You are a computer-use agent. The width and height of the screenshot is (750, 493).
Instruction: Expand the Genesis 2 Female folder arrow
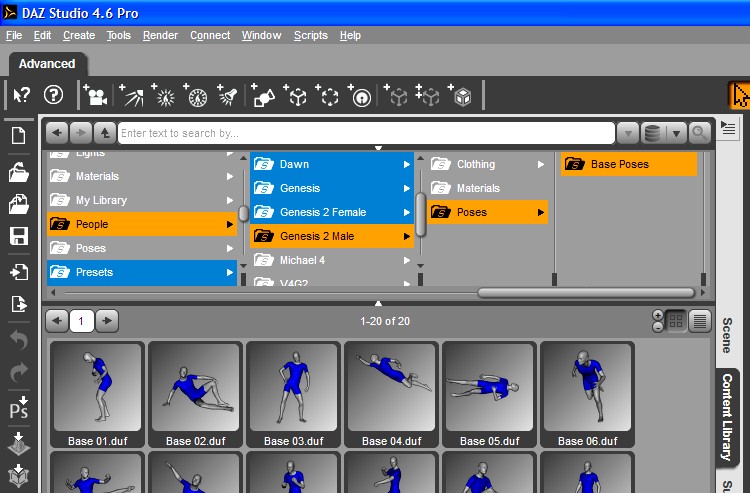[407, 212]
